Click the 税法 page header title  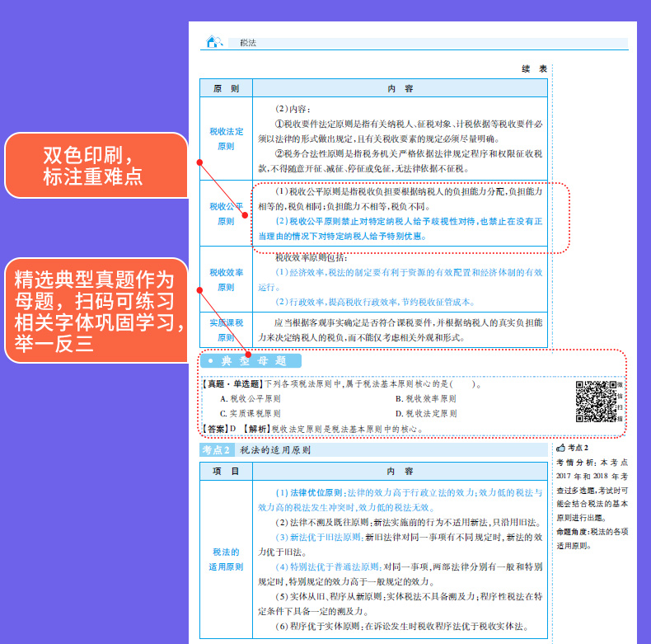pyautogui.click(x=248, y=43)
